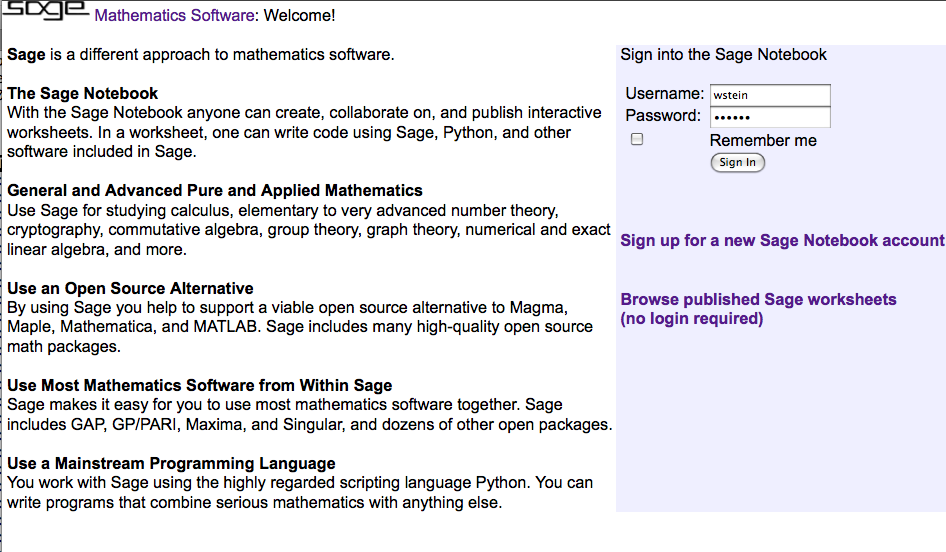946x552 pixels.
Task: Click the Remember me label text
Action: click(x=763, y=141)
